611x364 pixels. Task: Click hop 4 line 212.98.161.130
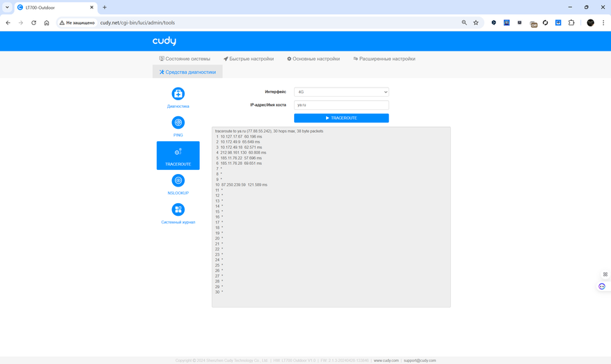[x=241, y=152]
